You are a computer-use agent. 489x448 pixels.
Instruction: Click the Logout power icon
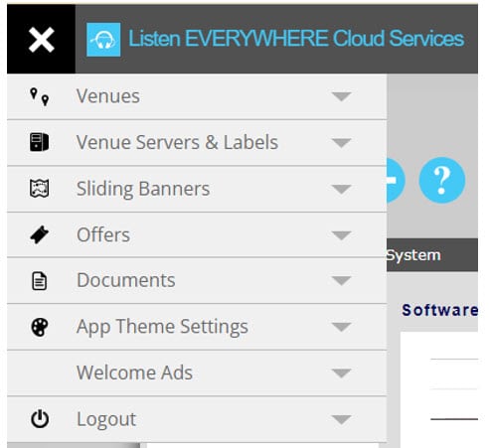[40, 419]
